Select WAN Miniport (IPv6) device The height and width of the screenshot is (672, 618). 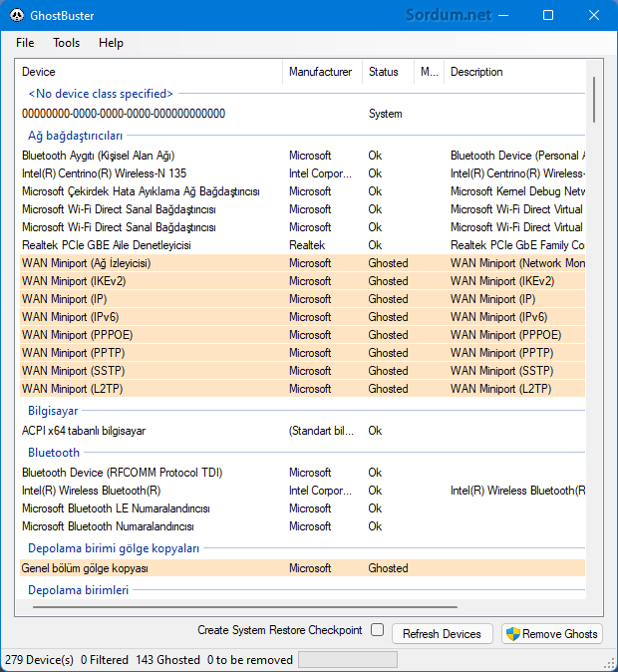(x=303, y=317)
